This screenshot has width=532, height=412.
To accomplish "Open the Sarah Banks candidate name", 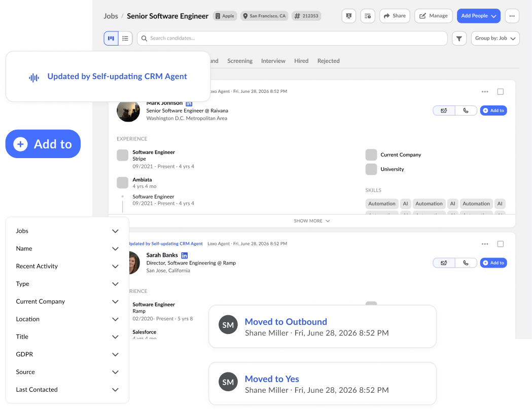I will tap(162, 255).
